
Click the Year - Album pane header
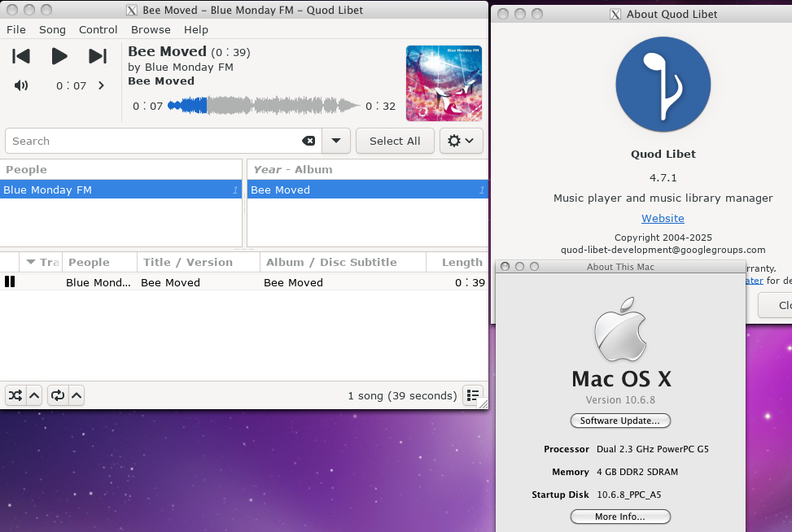coord(367,169)
